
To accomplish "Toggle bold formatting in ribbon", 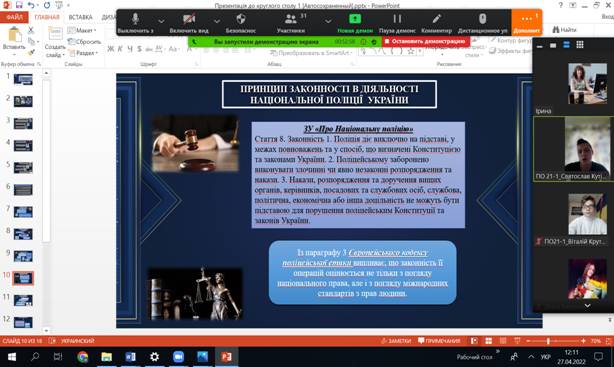I will [x=111, y=49].
